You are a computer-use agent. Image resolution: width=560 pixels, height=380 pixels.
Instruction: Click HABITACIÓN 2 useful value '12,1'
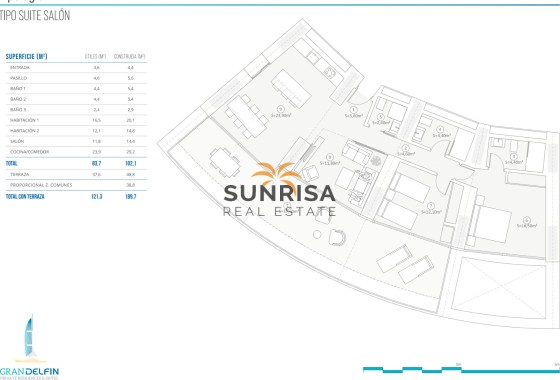tap(96, 131)
